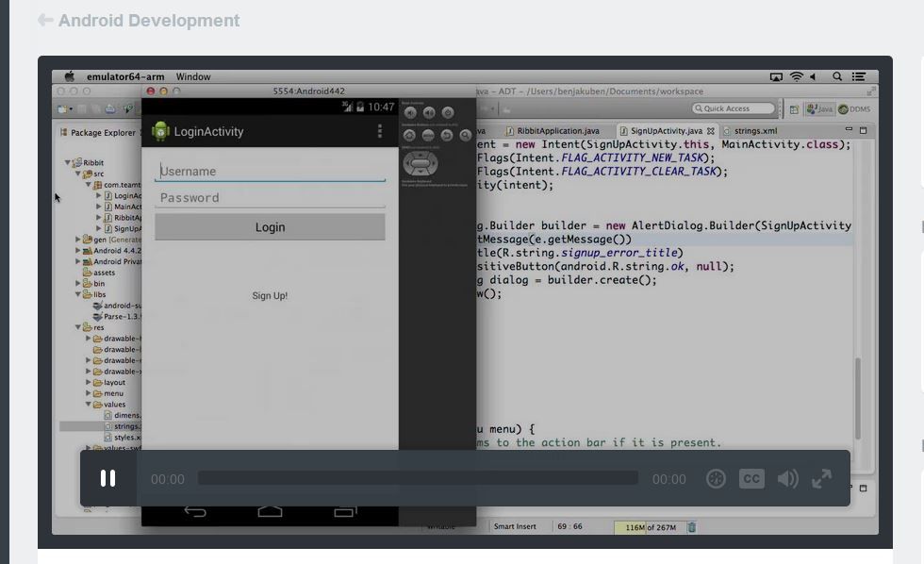The image size is (924, 564).
Task: Open the Window menu in menu bar
Action: 193,76
